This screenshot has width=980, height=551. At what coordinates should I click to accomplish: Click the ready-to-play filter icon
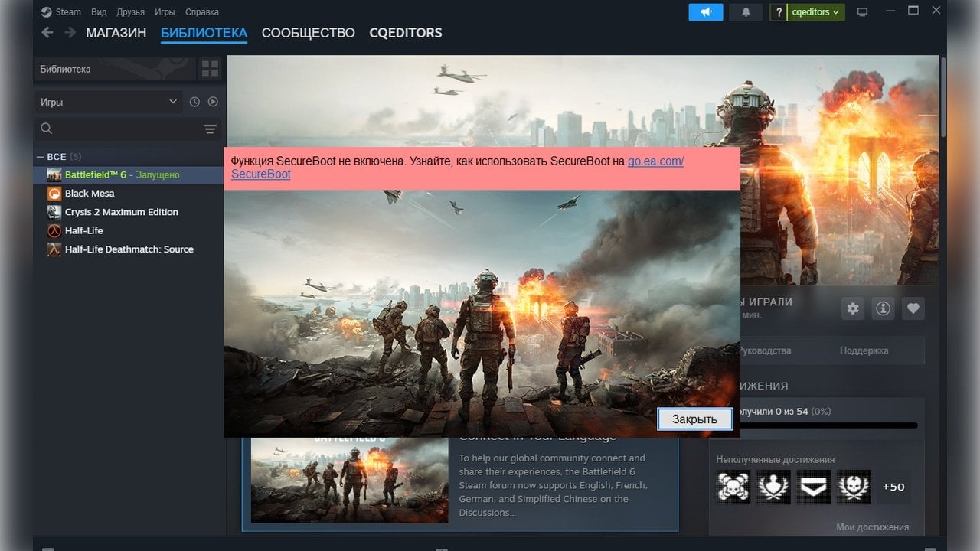[213, 102]
